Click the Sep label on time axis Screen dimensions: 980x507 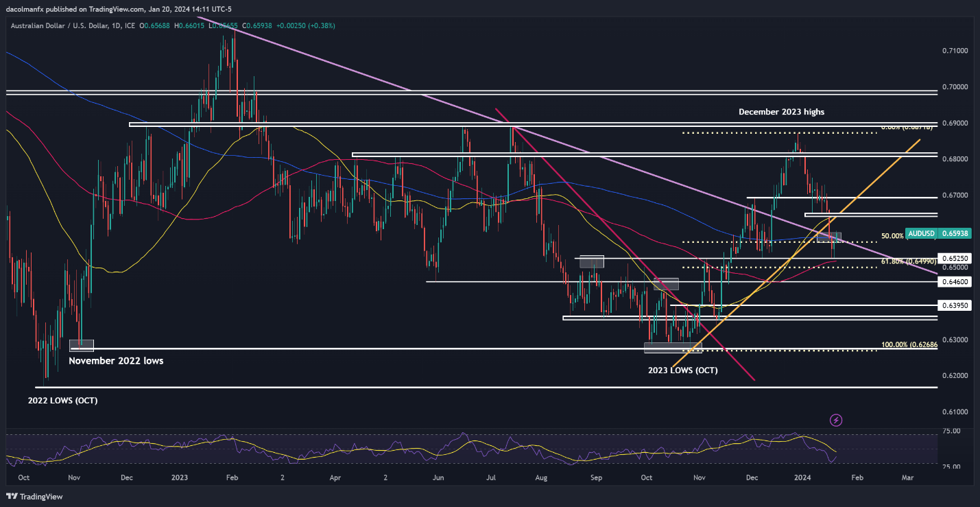coord(596,477)
